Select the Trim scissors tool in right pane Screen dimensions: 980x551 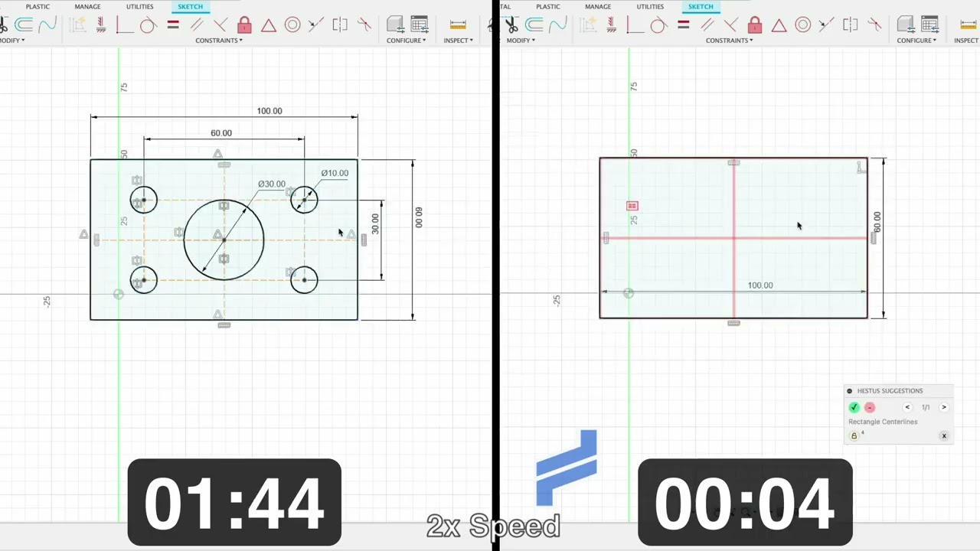510,25
